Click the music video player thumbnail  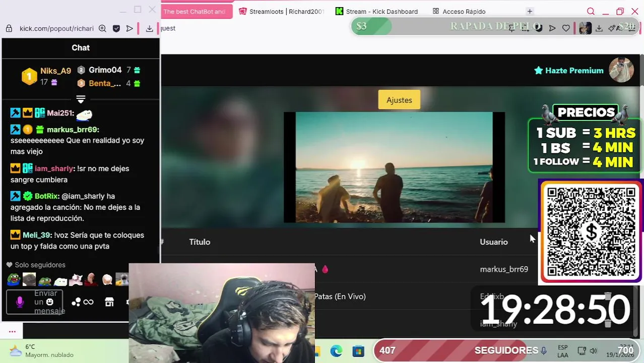pyautogui.click(x=394, y=167)
